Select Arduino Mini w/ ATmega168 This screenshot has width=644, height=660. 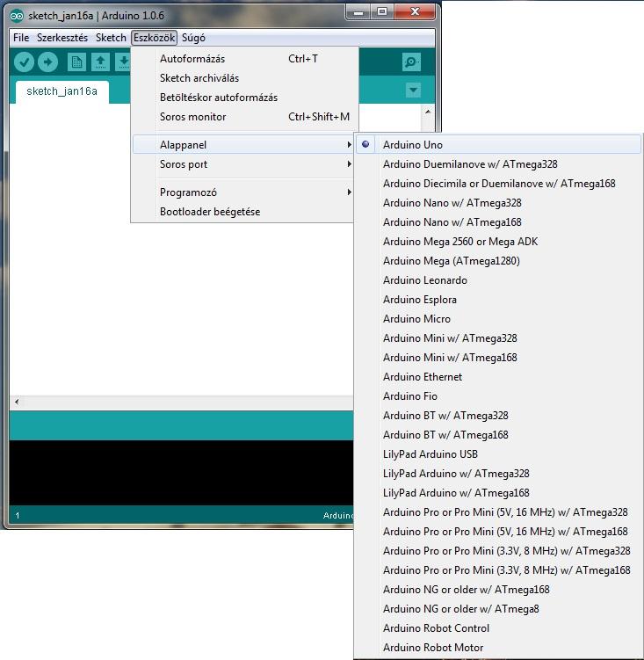click(x=498, y=358)
